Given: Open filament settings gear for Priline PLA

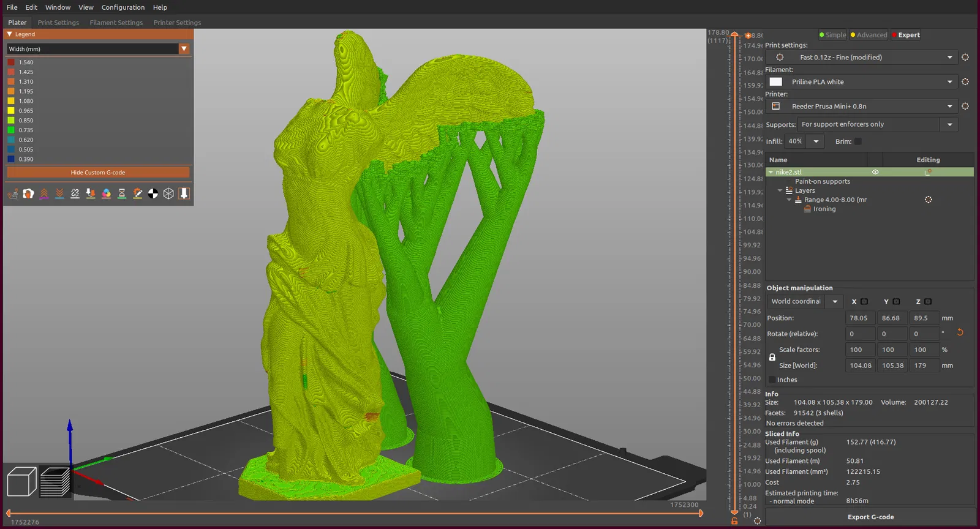Looking at the screenshot, I should [965, 82].
